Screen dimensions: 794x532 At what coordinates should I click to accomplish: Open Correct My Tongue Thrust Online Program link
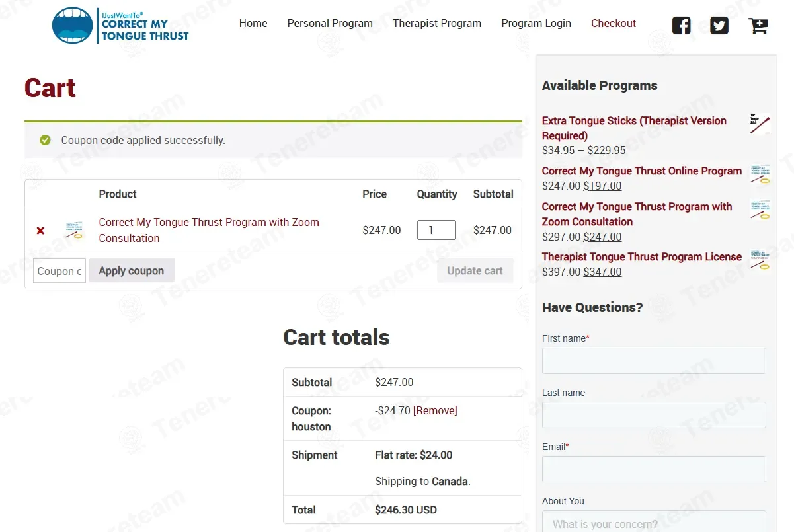click(x=642, y=171)
